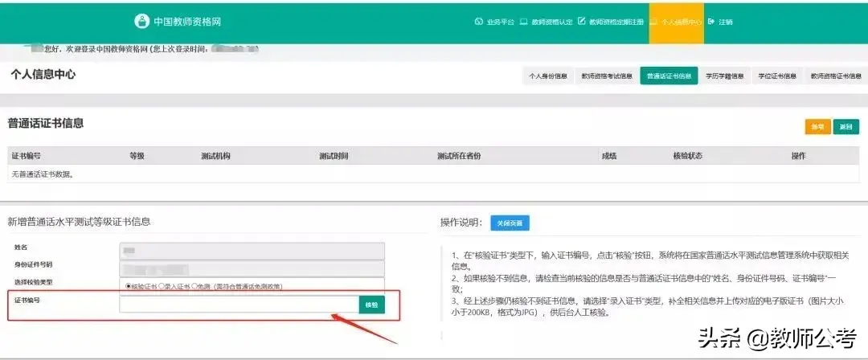The height and width of the screenshot is (360, 868).
Task: Click the 新增普通话水平测试等级证书信息 form title
Action: [79, 222]
